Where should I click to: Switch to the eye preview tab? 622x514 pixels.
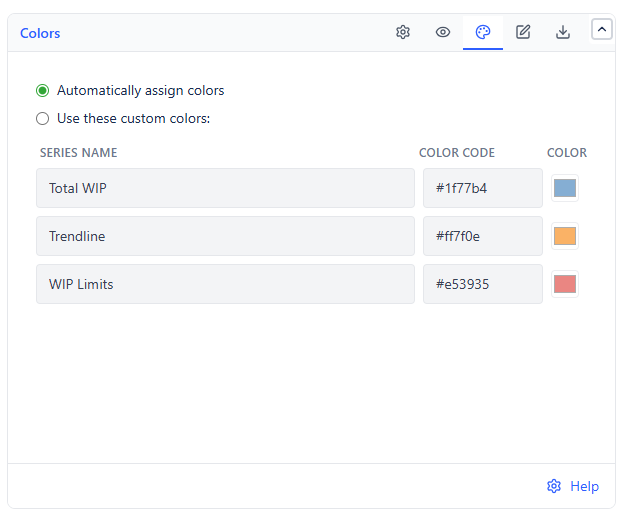click(443, 32)
